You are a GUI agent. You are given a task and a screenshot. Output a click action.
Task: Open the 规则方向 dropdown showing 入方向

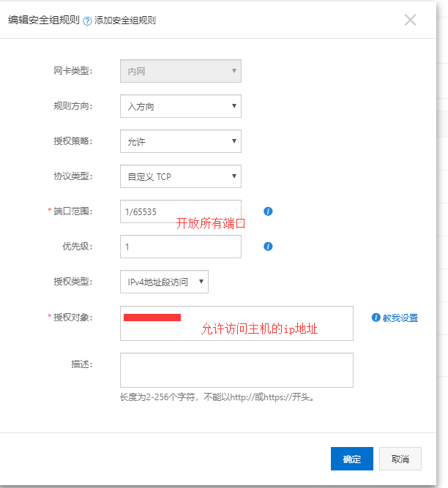pos(181,106)
